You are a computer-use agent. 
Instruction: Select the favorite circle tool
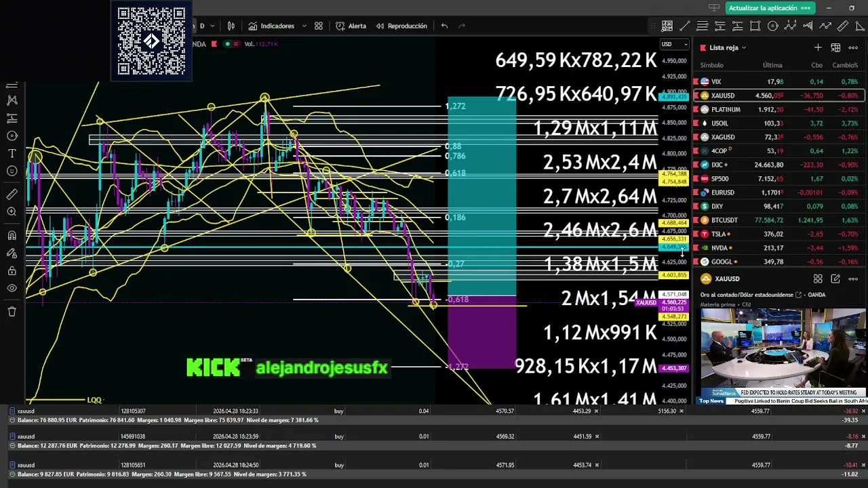[772, 26]
